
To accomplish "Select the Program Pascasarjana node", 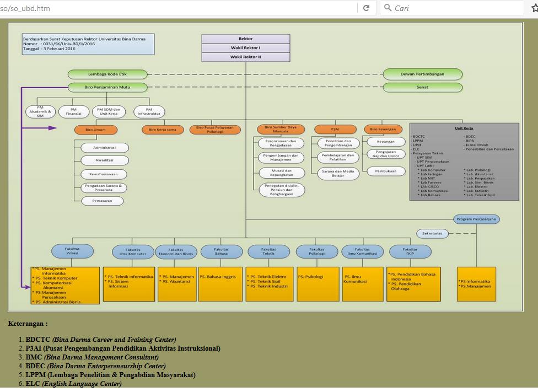I will coord(476,219).
